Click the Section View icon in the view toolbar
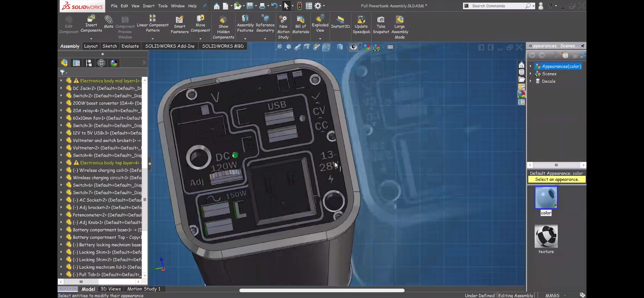Screen dimensions: 644x298 point(307,47)
